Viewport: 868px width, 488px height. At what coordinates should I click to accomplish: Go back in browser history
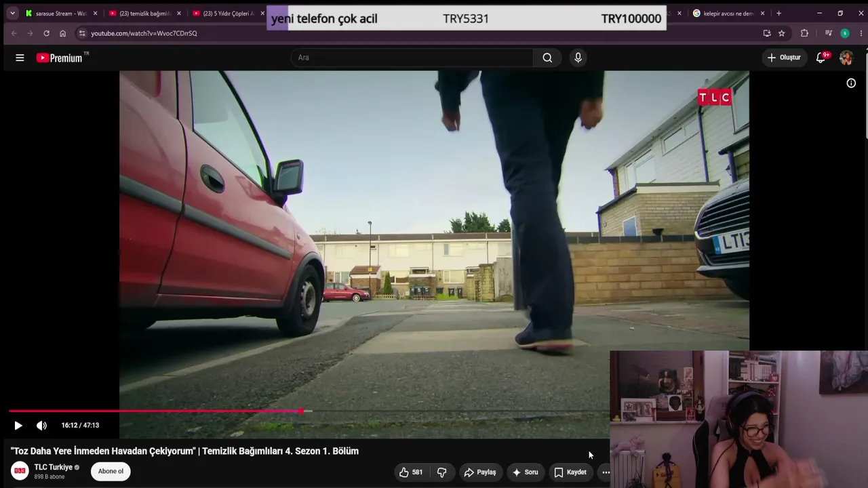pyautogui.click(x=14, y=33)
